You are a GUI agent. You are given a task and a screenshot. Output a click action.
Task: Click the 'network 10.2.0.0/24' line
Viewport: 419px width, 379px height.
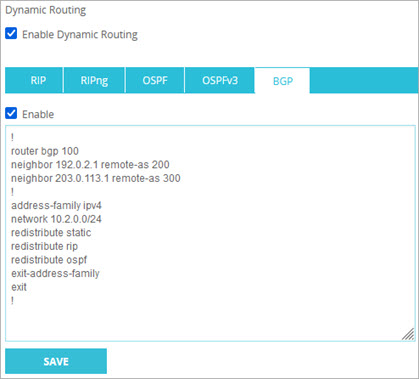click(56, 219)
